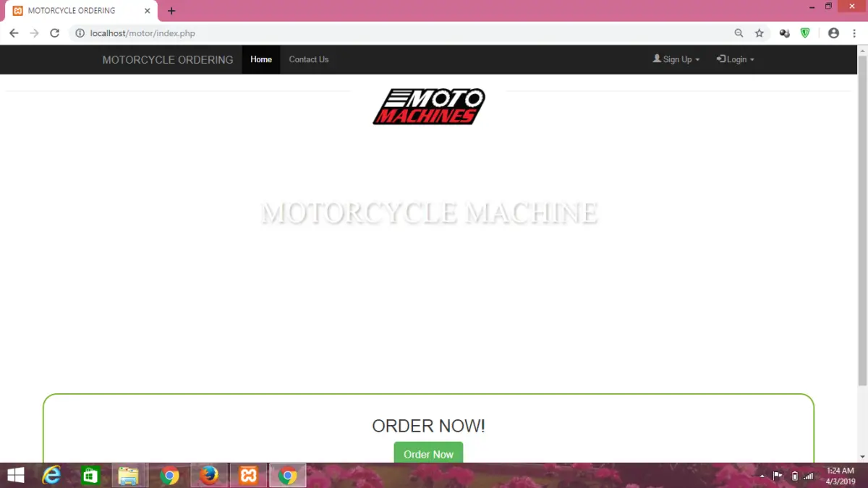Click the green shield extension icon

pos(805,33)
